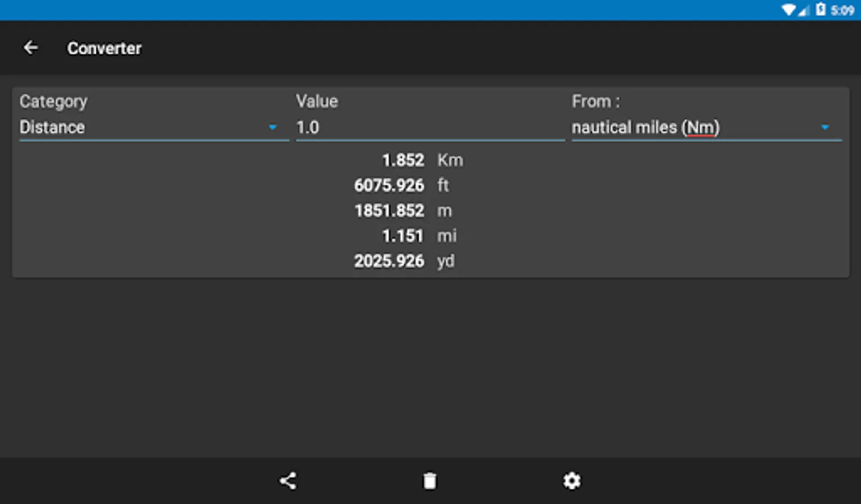This screenshot has width=861, height=504.
Task: Tap the share icon in bottom bar
Action: tap(288, 480)
